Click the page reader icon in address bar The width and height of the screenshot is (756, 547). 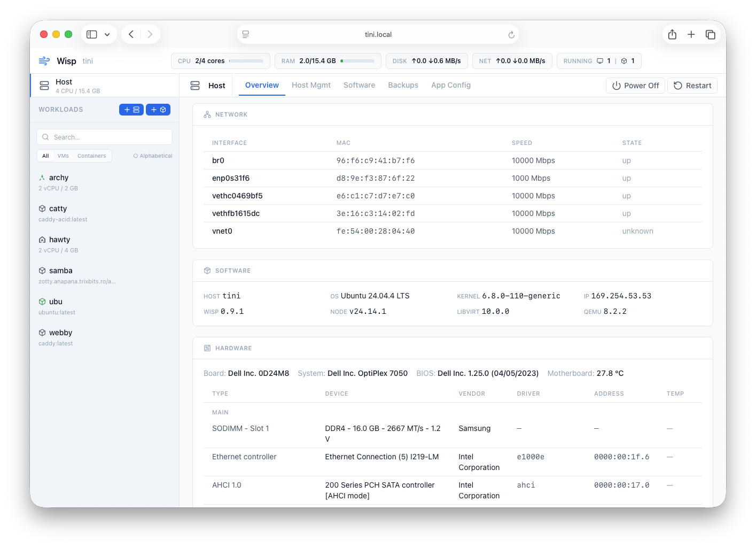pos(246,34)
